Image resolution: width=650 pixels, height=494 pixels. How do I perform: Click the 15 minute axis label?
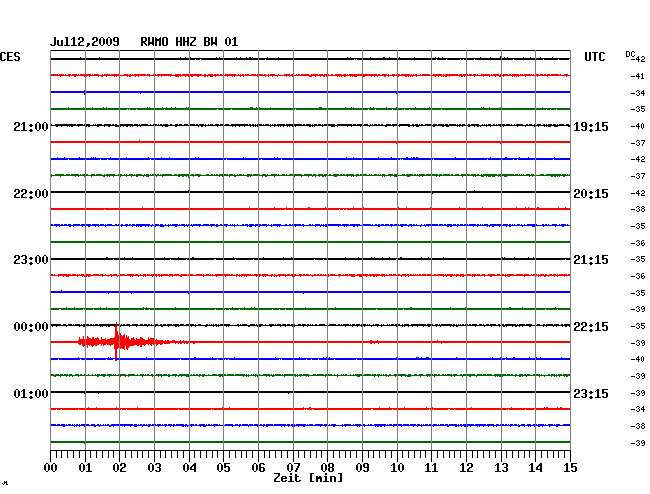570,468
